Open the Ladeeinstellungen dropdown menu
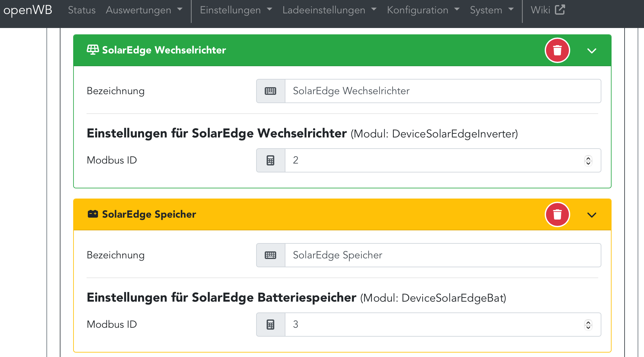Screen dimensions: 644x357 pos(329,10)
